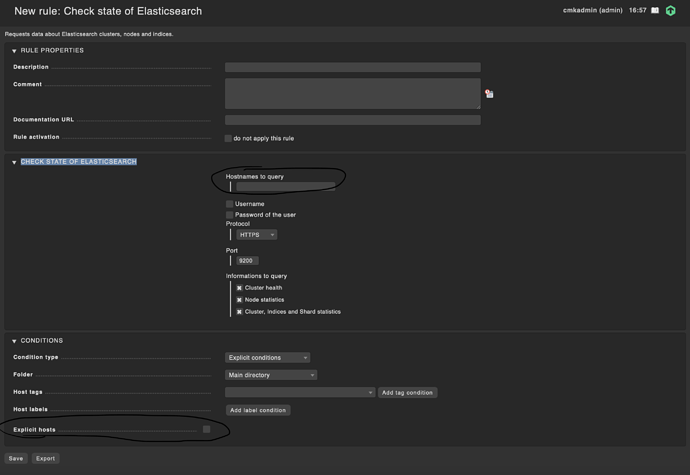
Task: Click the cmkadmin (admin) user label
Action: (x=592, y=10)
